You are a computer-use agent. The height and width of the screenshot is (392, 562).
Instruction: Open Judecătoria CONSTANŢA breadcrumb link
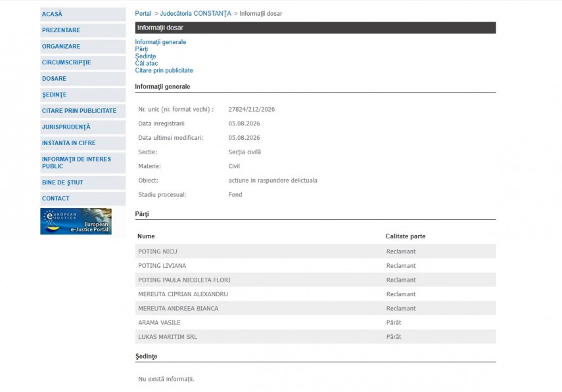point(195,14)
